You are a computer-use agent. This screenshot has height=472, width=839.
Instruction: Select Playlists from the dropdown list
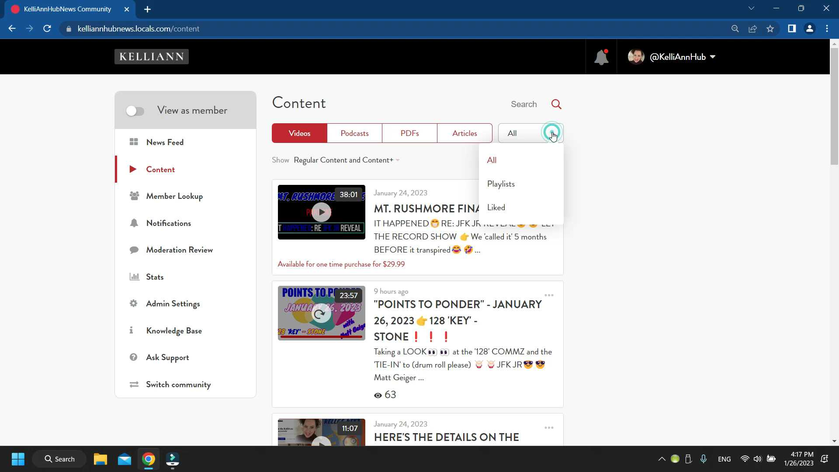tap(501, 184)
